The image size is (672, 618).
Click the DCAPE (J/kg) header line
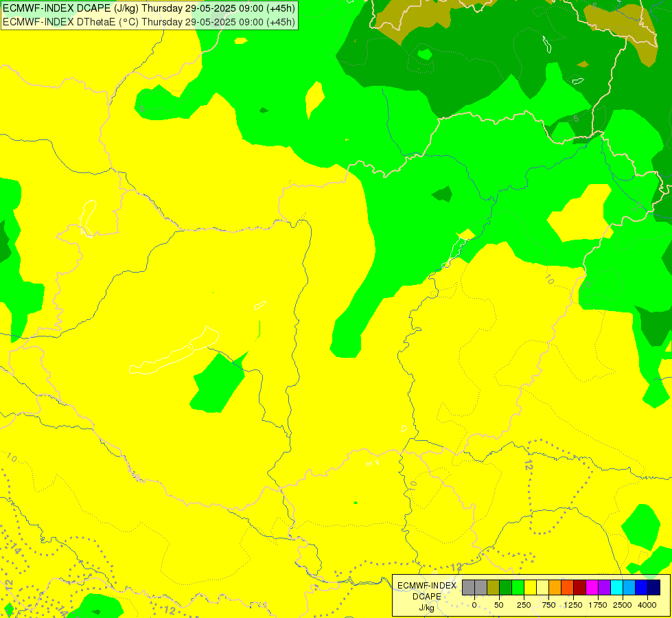(149, 8)
